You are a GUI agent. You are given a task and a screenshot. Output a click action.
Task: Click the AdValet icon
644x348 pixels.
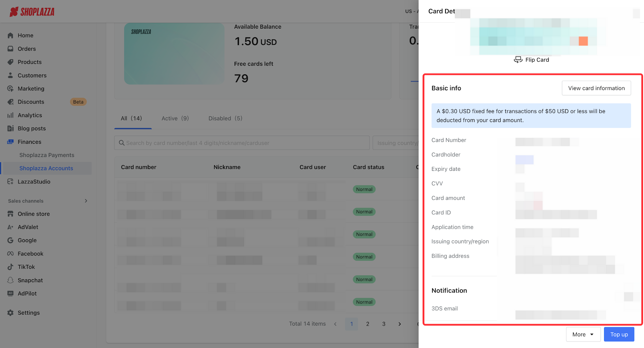coord(10,227)
